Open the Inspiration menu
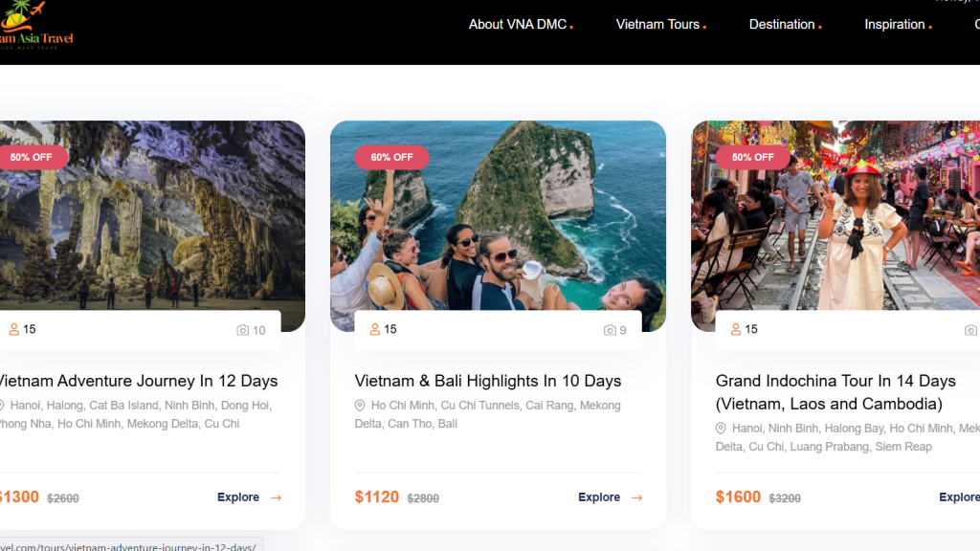980x551 pixels. [x=898, y=24]
